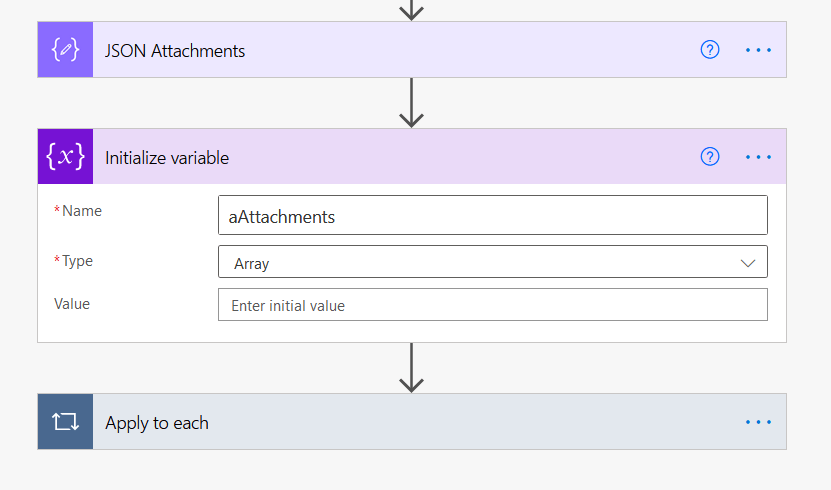Insert step between JSON Attachments and Initialize variable
The height and width of the screenshot is (490, 831).
[x=412, y=103]
